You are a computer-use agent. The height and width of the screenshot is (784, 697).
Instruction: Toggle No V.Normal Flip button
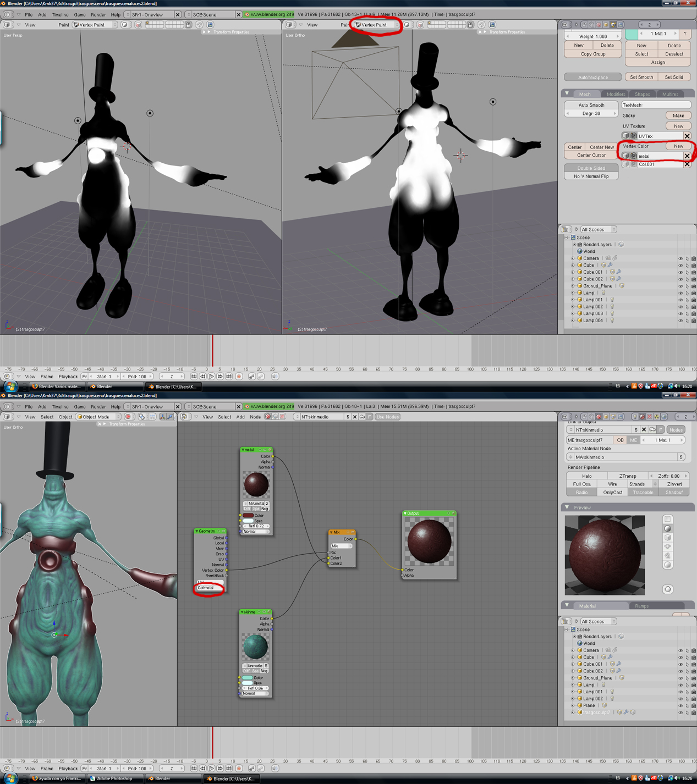(x=591, y=176)
